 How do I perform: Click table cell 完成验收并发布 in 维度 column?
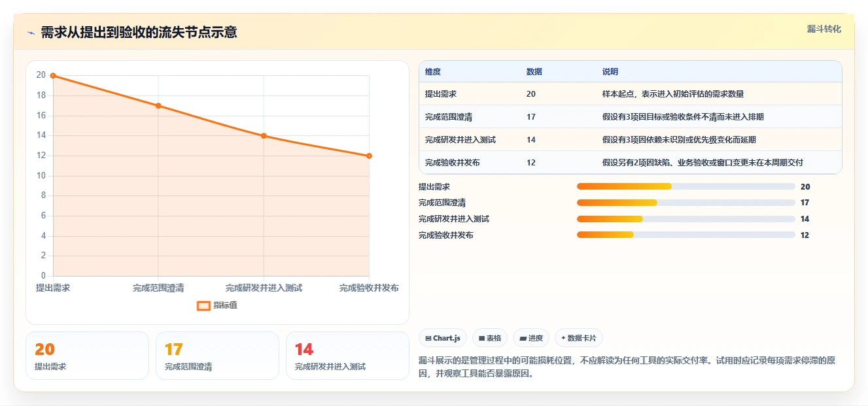pos(453,163)
